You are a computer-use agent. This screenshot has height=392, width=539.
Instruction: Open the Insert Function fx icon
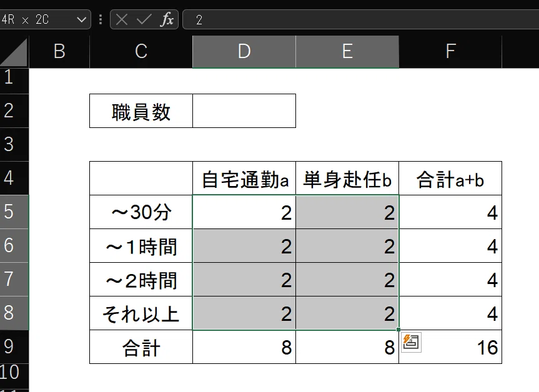click(x=167, y=19)
